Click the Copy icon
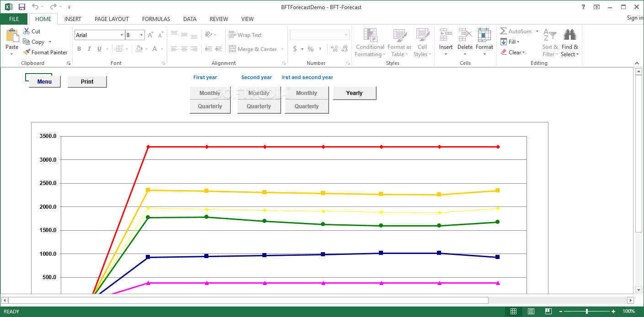Viewport: 644px width, 317px height. click(x=27, y=42)
